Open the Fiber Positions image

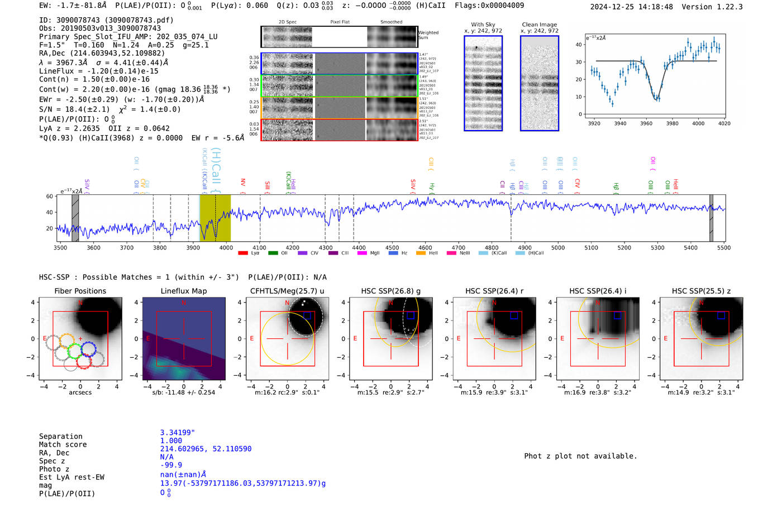pyautogui.click(x=80, y=339)
